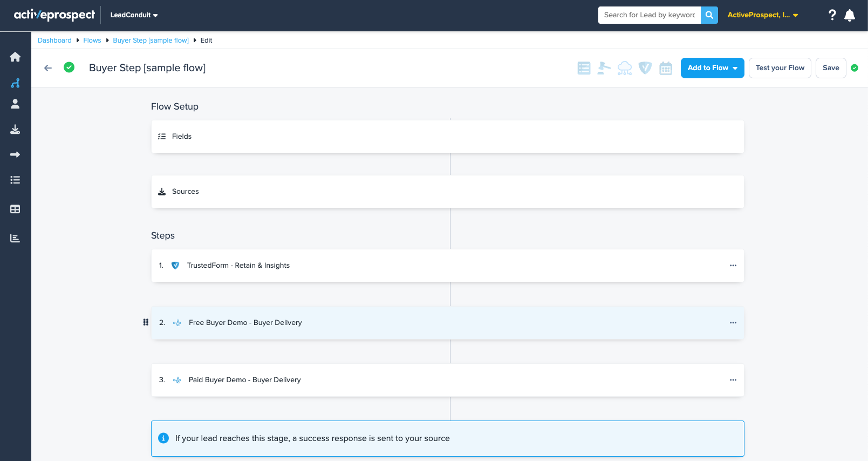
Task: Click the back arrow beside flow title
Action: point(48,68)
